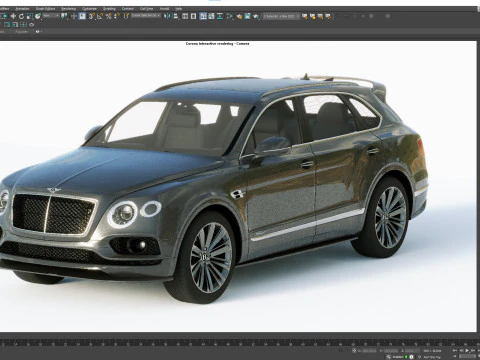
Task: Click the Corona interactive rendering viewport label
Action: tap(217, 44)
